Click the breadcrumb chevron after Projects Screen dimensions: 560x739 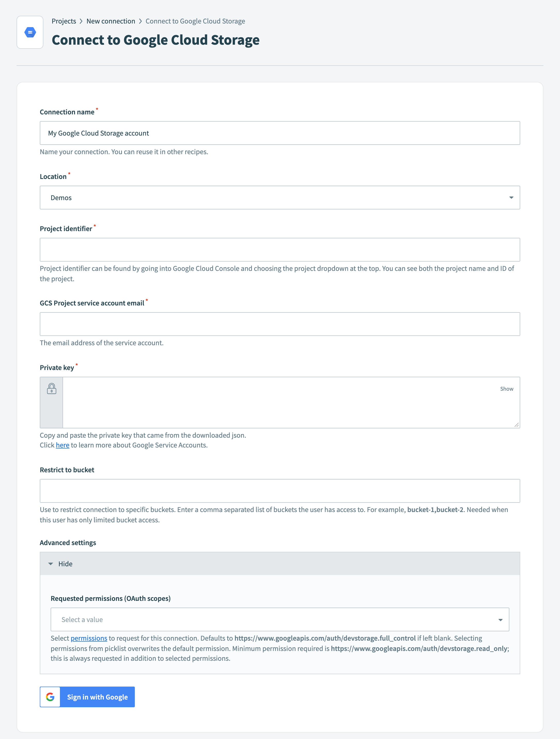point(81,21)
